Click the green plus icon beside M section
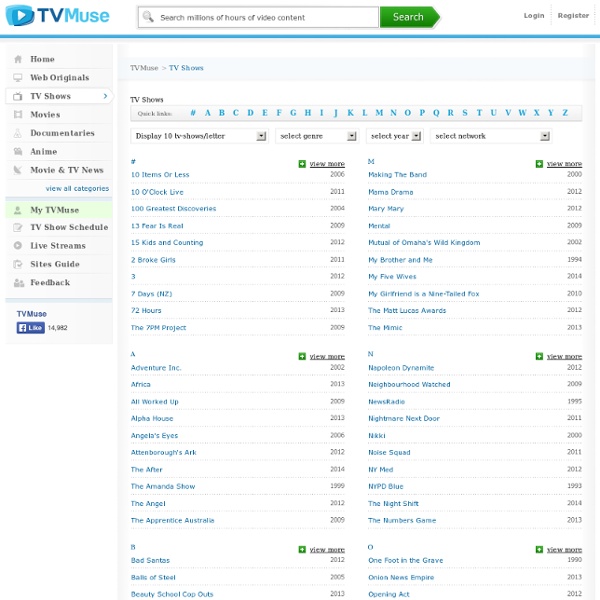 click(x=539, y=163)
